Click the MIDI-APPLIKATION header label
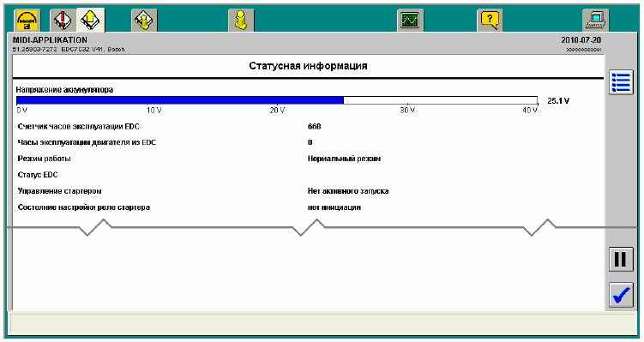Image resolution: width=644 pixels, height=342 pixels. click(50, 40)
